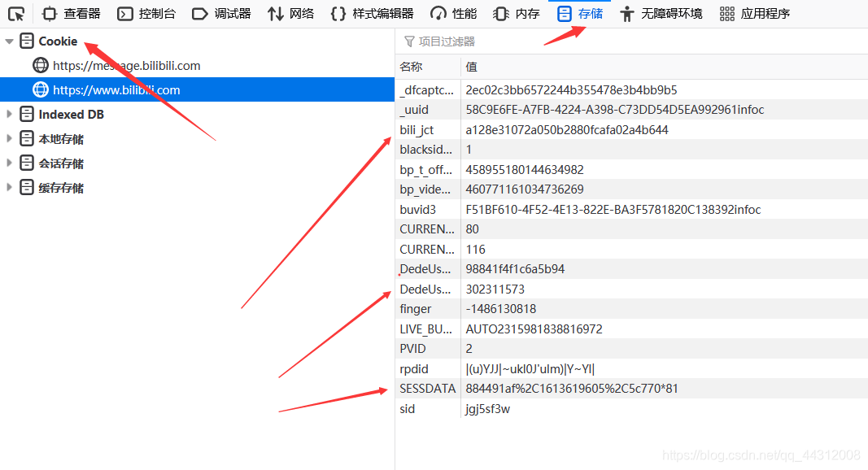Click value a128e31072a050b2880fcafa02a4b644
Image resolution: width=868 pixels, height=470 pixels.
(567, 129)
